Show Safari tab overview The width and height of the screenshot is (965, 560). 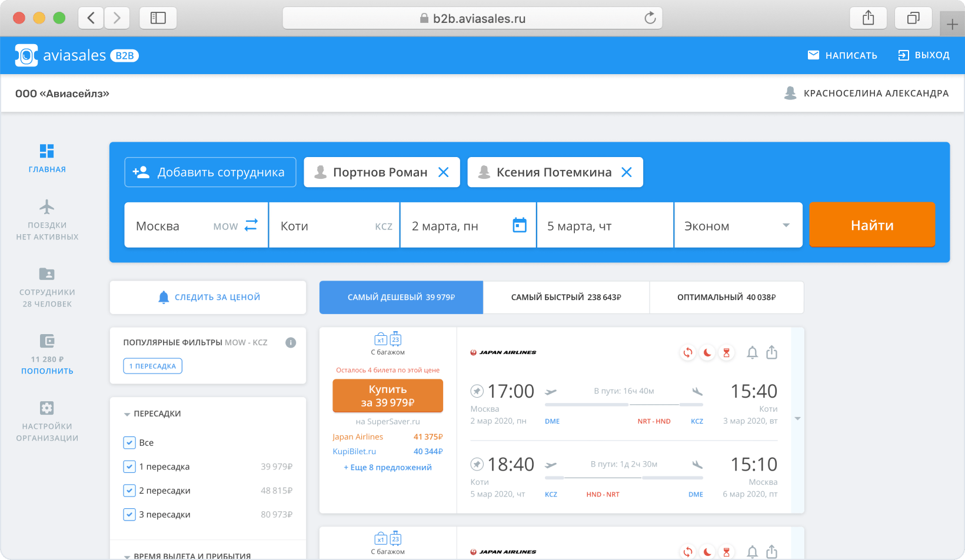tap(913, 18)
